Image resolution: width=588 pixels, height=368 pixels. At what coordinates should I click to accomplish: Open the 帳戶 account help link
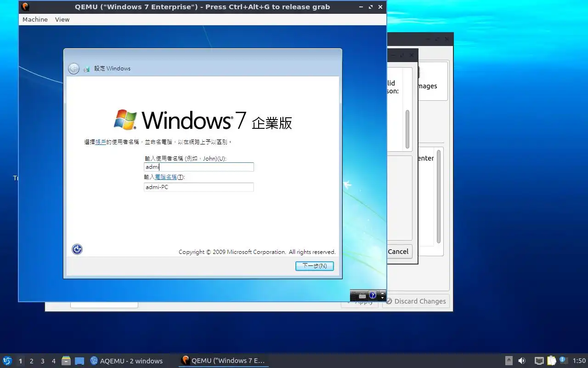coord(101,142)
